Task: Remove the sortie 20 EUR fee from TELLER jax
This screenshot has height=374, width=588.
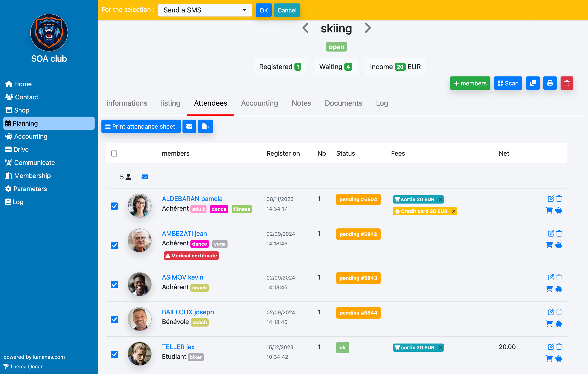Action: (x=440, y=347)
